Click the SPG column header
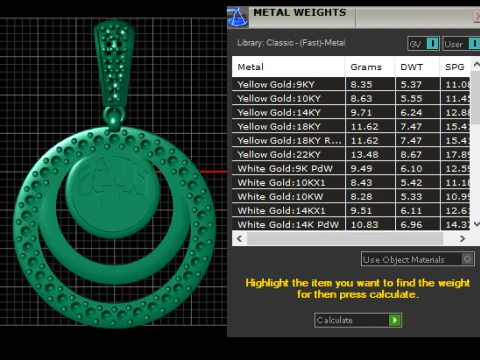480x360 pixels. [x=455, y=67]
